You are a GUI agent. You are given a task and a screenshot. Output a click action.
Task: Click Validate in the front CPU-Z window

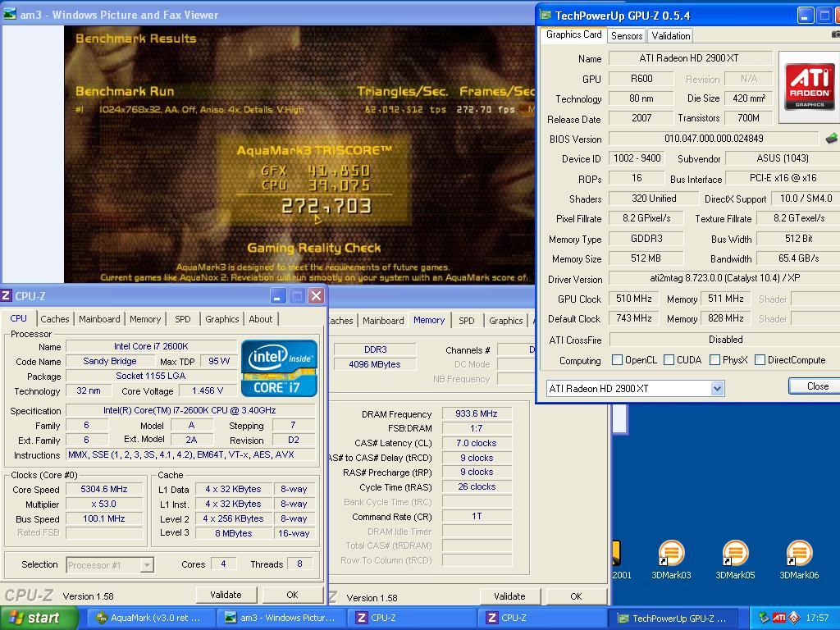[226, 595]
